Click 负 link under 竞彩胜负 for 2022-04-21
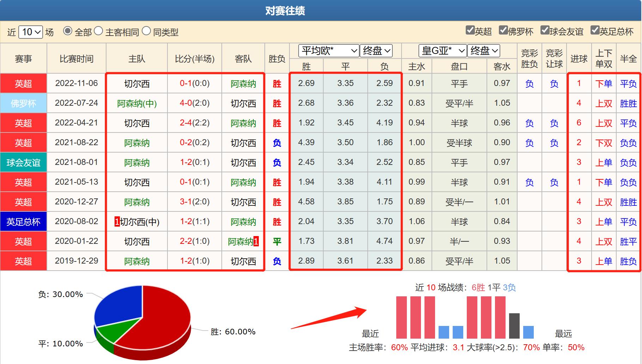Viewport: 642px width, 364px height. point(529,123)
